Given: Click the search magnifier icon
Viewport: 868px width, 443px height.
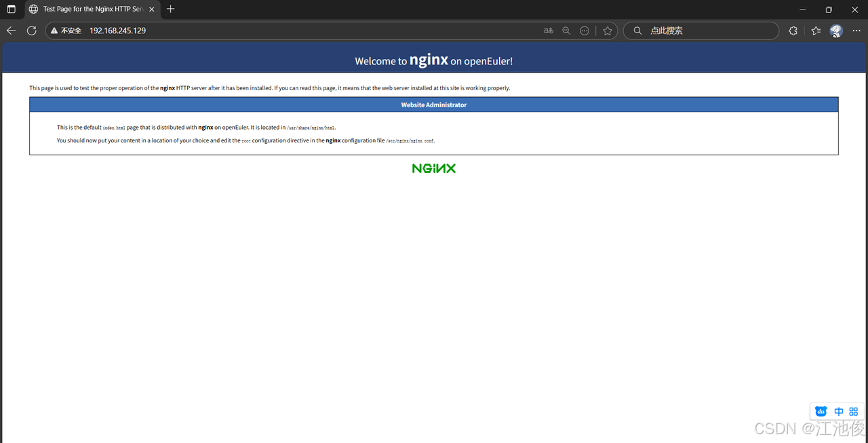Looking at the screenshot, I should coord(637,31).
